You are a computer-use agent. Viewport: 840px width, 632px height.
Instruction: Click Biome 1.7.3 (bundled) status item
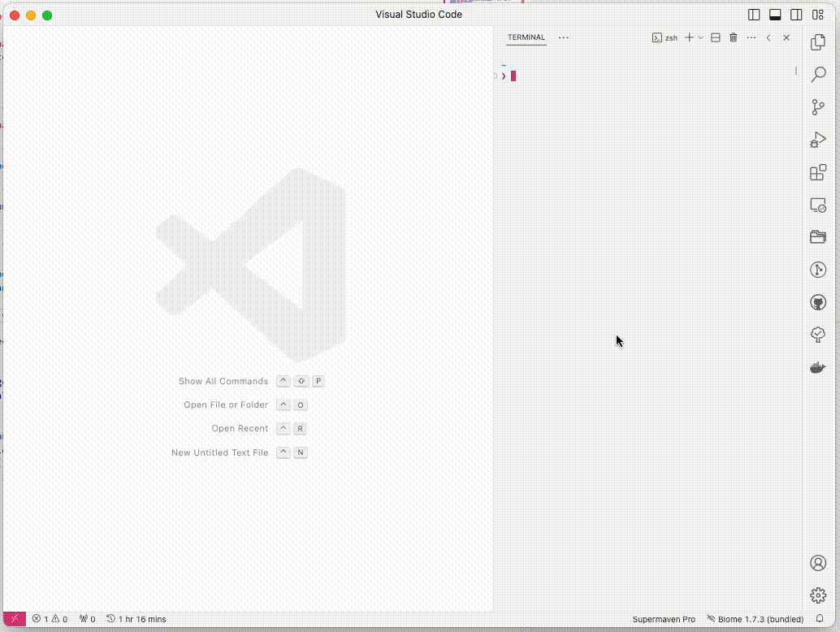click(756, 619)
